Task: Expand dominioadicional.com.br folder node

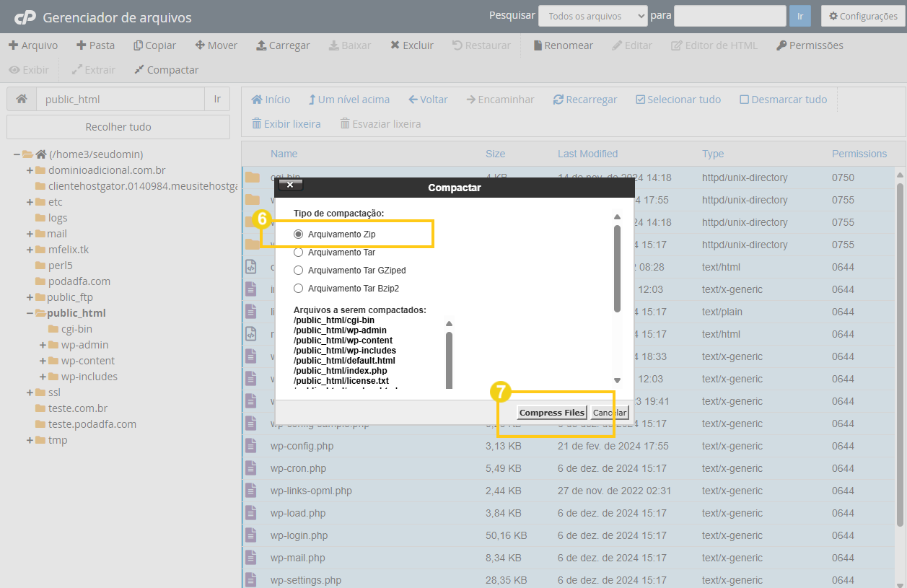Action: coord(30,170)
